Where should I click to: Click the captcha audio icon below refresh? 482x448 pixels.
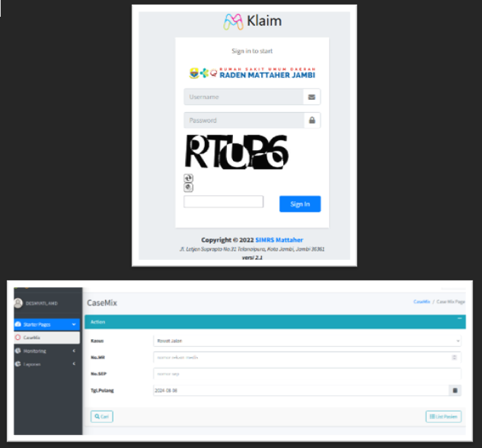point(188,187)
